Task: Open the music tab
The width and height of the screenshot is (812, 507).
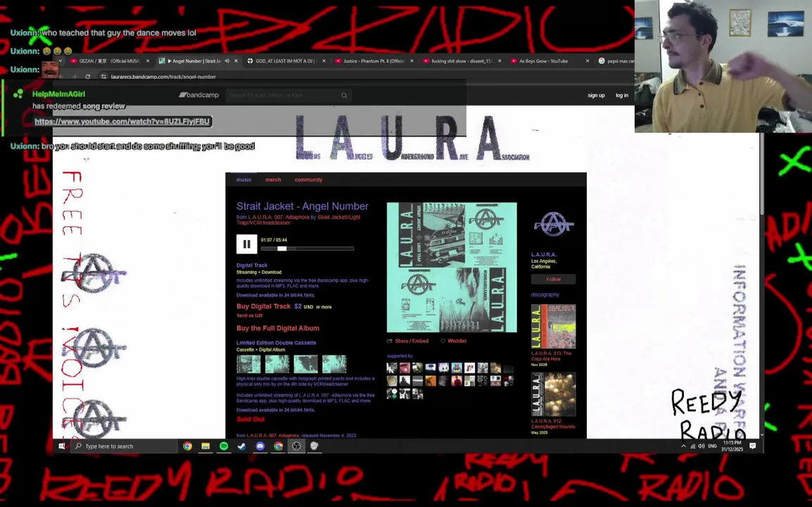Action: (244, 180)
